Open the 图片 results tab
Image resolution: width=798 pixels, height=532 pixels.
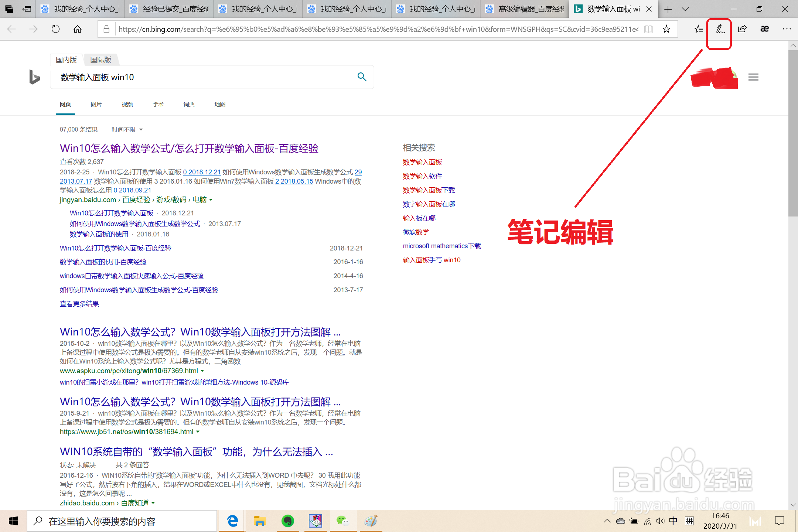coord(96,105)
